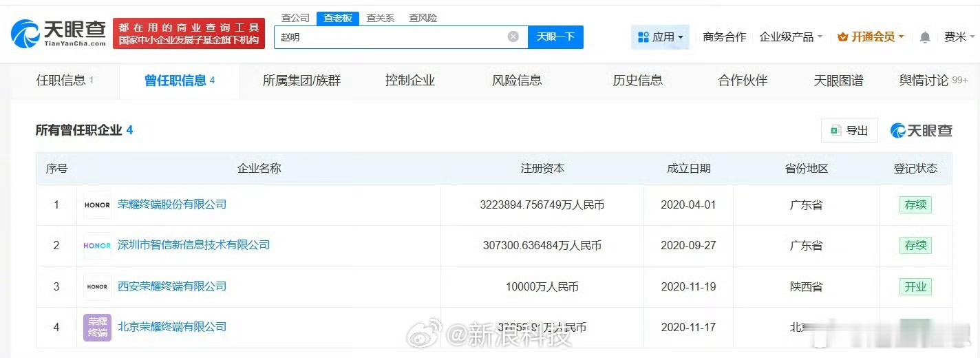This screenshot has height=358, width=980.
Task: Open the TianYanCha home logo
Action: pos(58,33)
